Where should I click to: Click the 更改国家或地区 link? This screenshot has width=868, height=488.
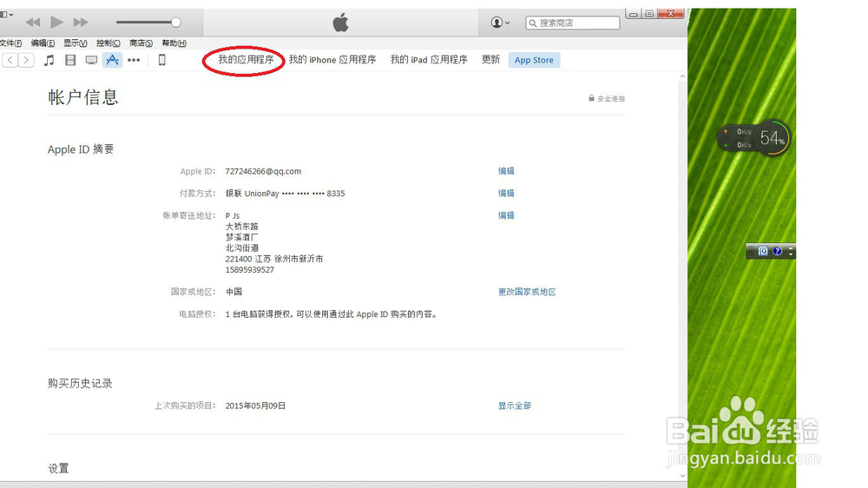tap(527, 292)
